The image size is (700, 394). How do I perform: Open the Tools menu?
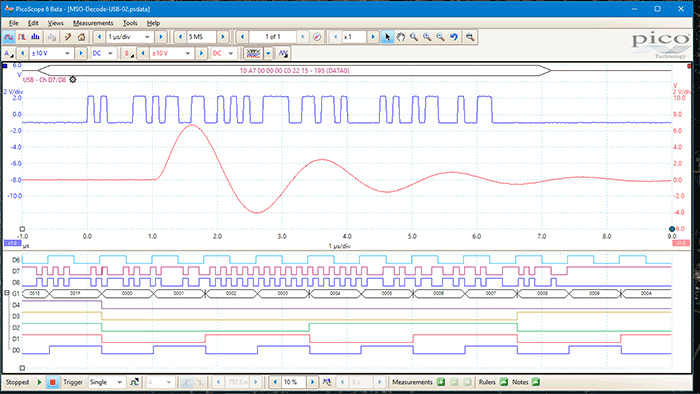click(x=130, y=23)
